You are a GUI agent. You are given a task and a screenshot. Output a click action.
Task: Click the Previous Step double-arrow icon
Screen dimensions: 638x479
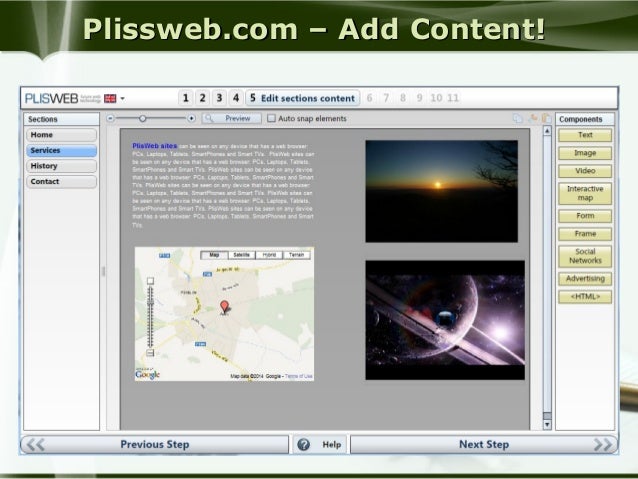click(36, 444)
